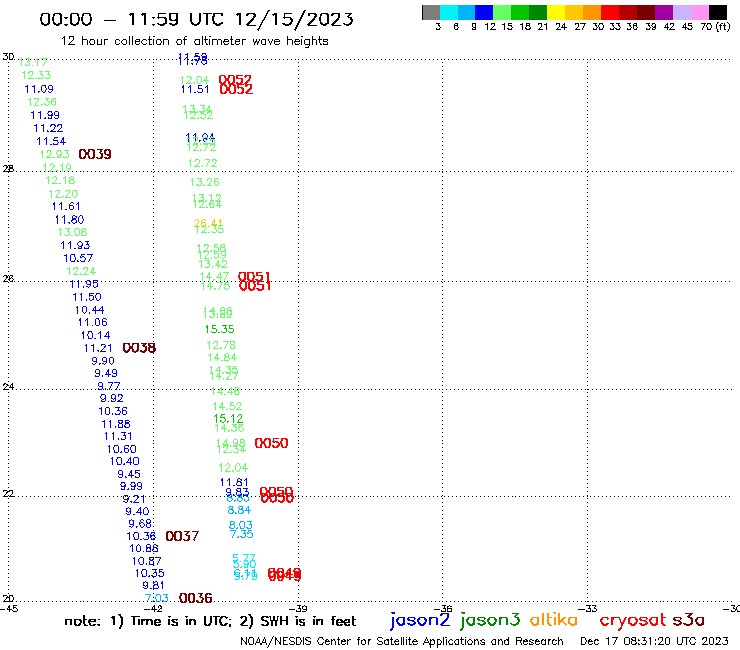This screenshot has height=650, width=740.
Task: Click the 13.42 wave height value
Action: pos(213,264)
